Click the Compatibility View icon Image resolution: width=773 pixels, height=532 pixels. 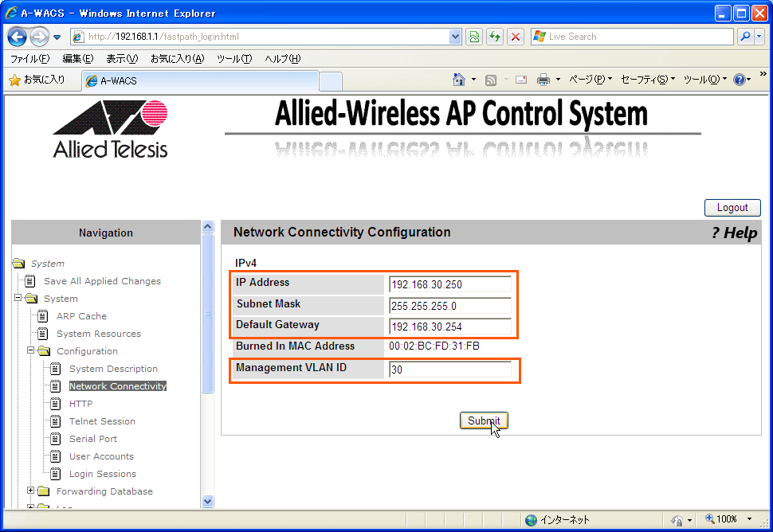click(x=474, y=37)
